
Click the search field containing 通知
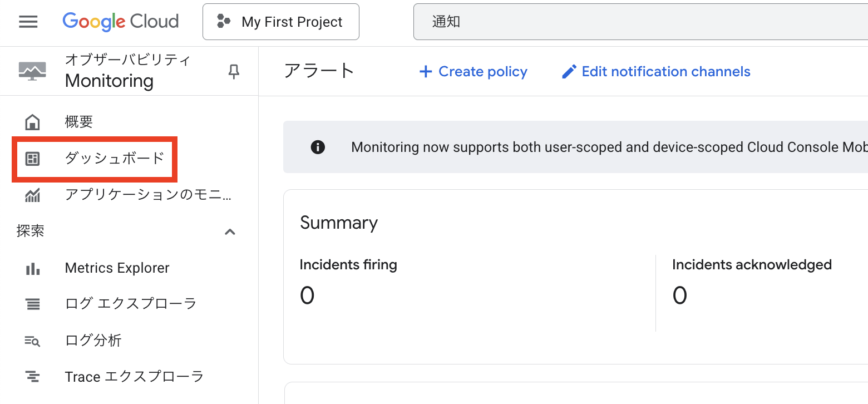tap(640, 22)
